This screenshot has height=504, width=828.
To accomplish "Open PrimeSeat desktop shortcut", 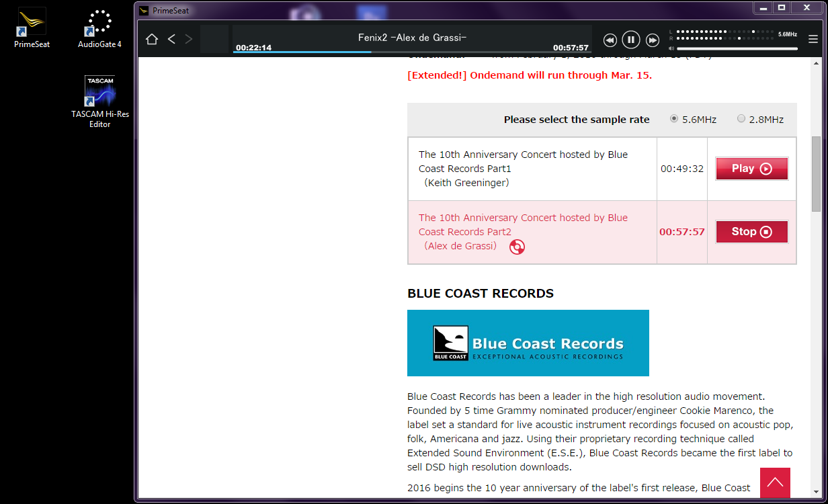I will (x=32, y=27).
